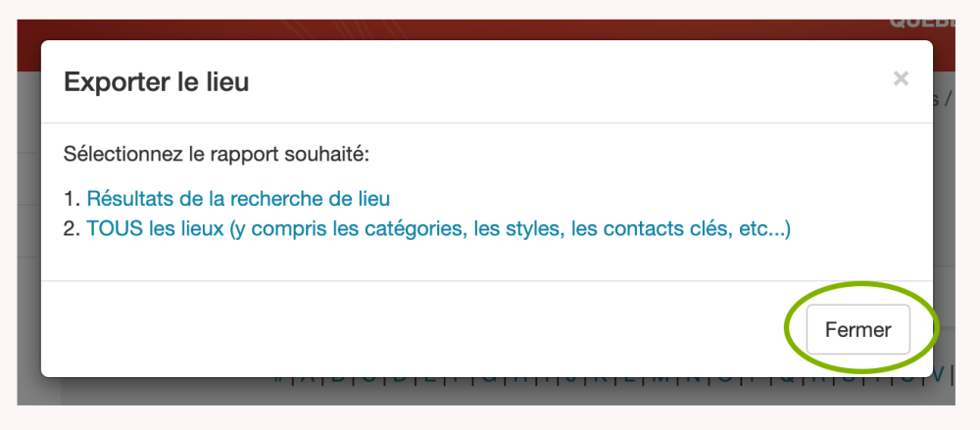Select letter V in the alphabet filter
The image size is (980, 430).
[937, 375]
